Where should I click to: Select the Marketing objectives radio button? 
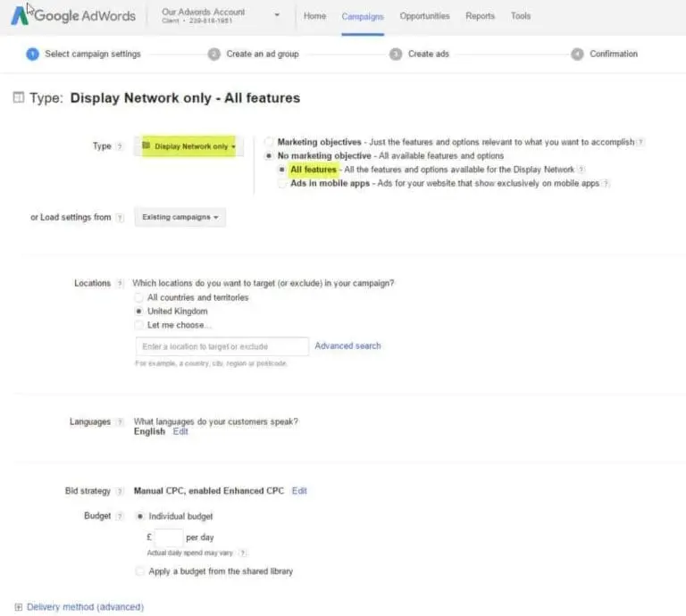click(269, 142)
